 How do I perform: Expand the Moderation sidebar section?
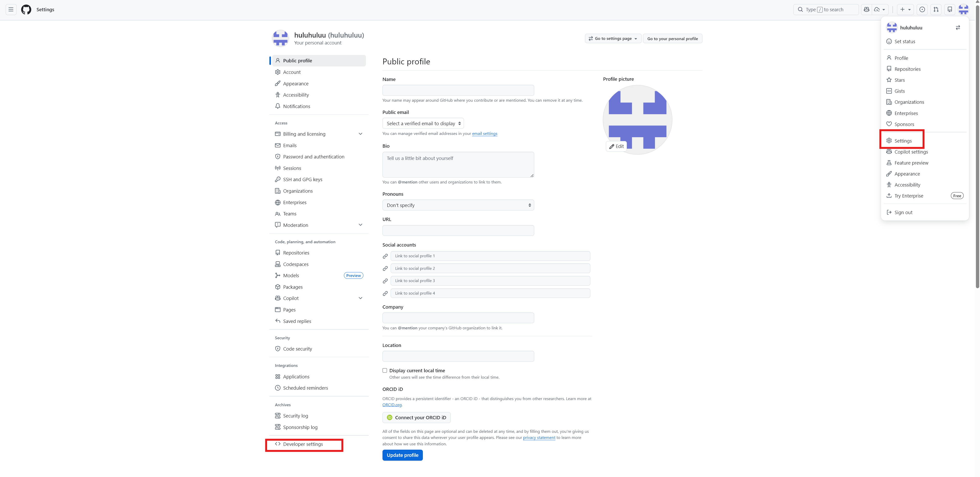pyautogui.click(x=360, y=225)
